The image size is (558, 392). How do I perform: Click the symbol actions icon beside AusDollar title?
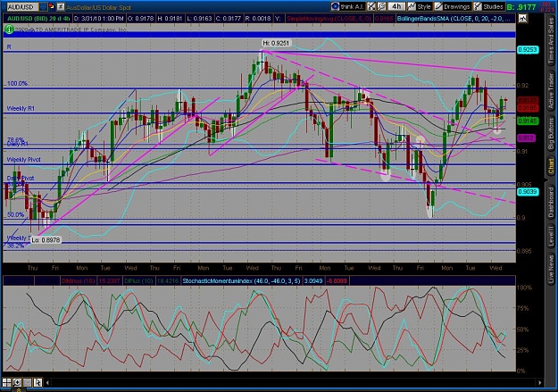(61, 7)
